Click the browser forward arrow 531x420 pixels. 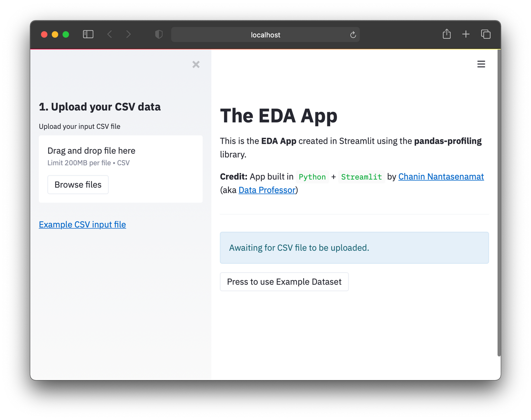[128, 34]
